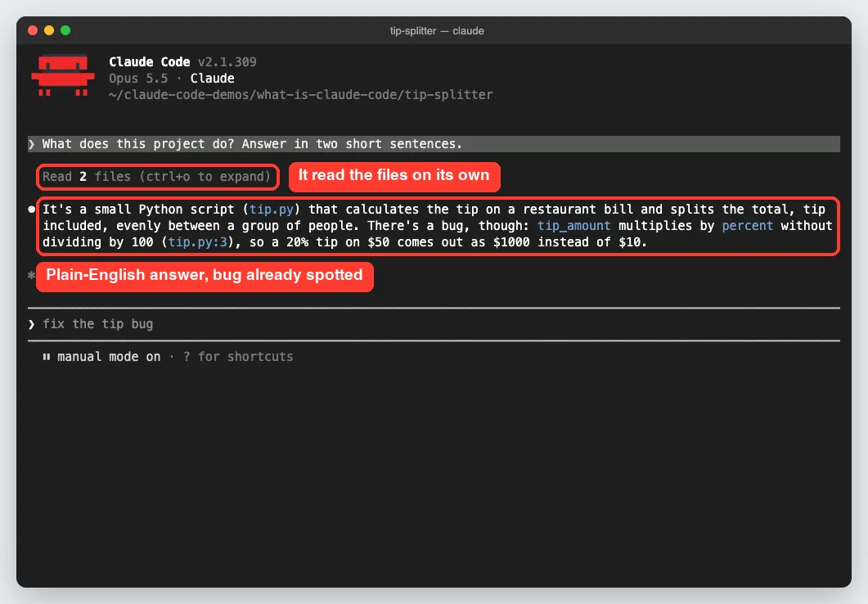This screenshot has width=868, height=604.
Task: Click the '? for shortcuts' hint
Action: (x=238, y=357)
